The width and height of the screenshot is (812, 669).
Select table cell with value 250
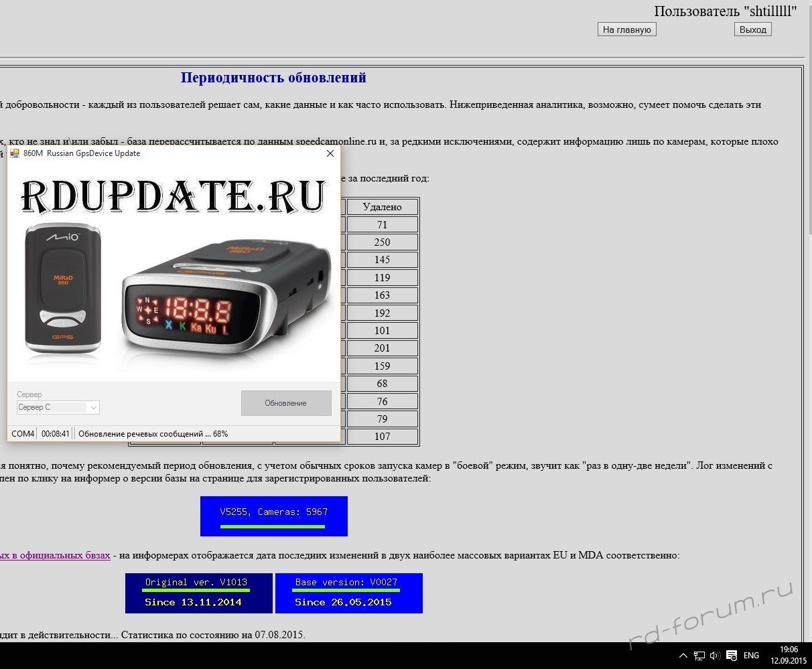383,242
